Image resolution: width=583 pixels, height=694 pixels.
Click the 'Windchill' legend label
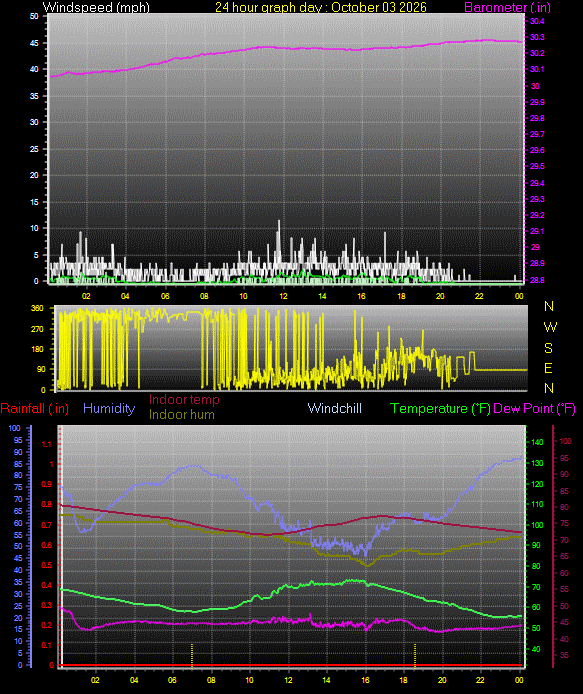tap(335, 408)
